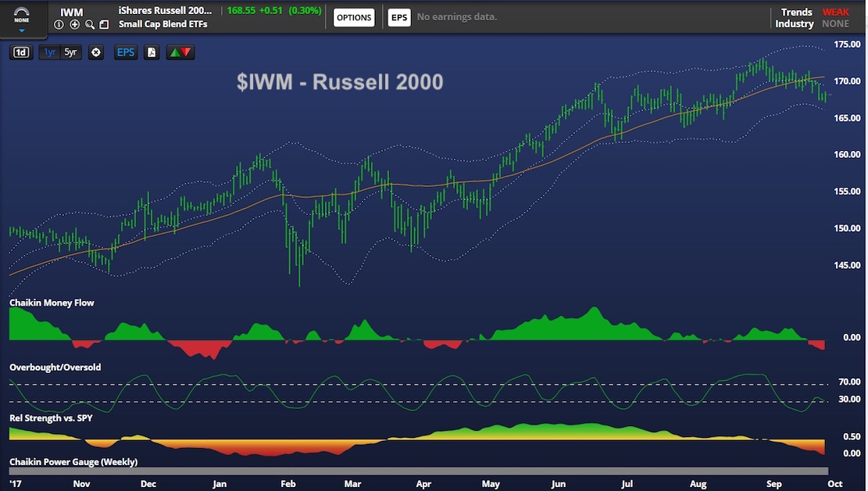Click the gray Chaikin Power Gauge bar
This screenshot has height=491, width=868.
[x=419, y=471]
